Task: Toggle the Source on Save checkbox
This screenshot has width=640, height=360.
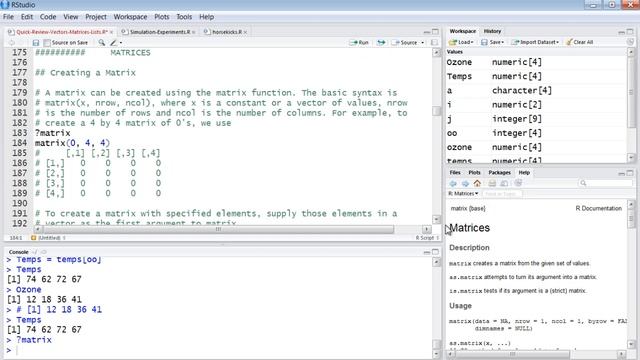Action: 47,42
